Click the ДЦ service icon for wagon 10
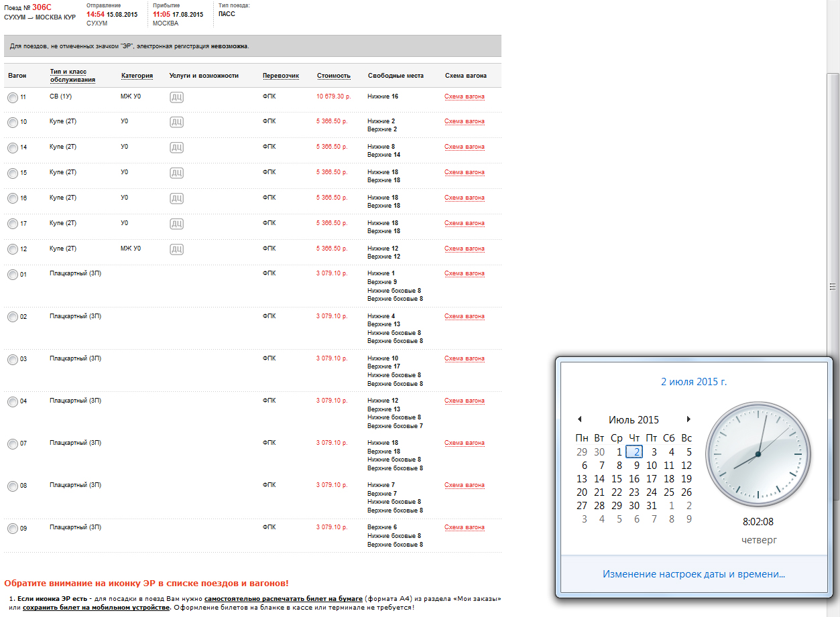This screenshot has width=840, height=617. 177,122
